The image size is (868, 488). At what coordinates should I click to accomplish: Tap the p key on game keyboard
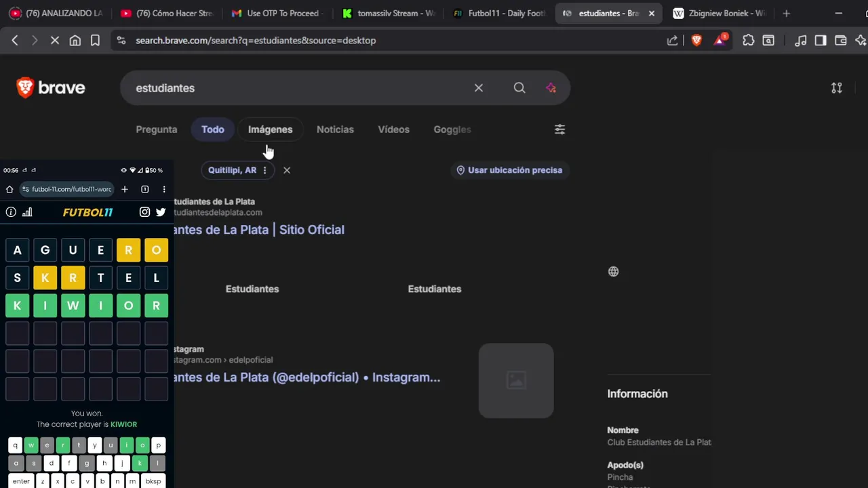(x=159, y=445)
